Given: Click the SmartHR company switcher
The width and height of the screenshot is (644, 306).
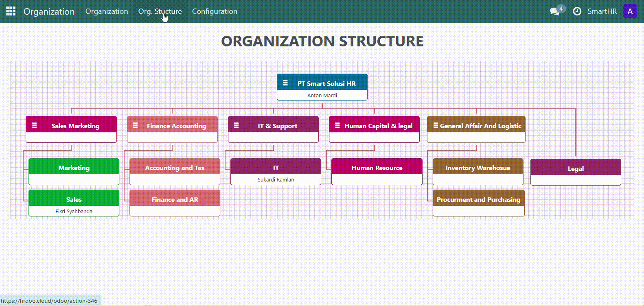Looking at the screenshot, I should click(x=602, y=11).
